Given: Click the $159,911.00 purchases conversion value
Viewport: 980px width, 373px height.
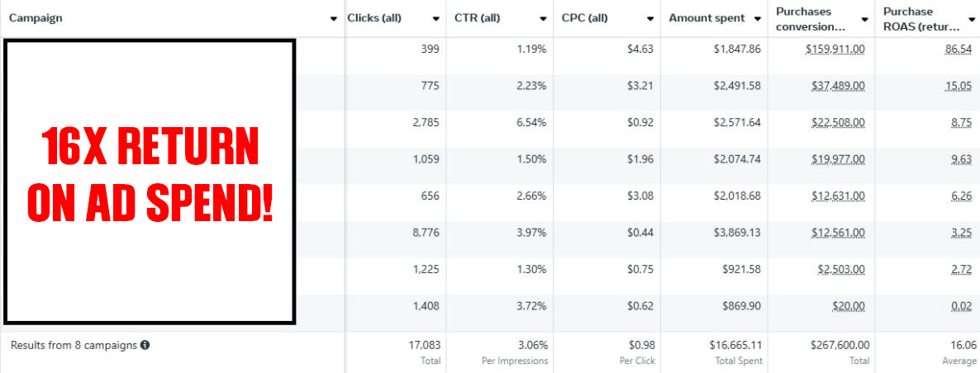Looking at the screenshot, I should [x=835, y=50].
